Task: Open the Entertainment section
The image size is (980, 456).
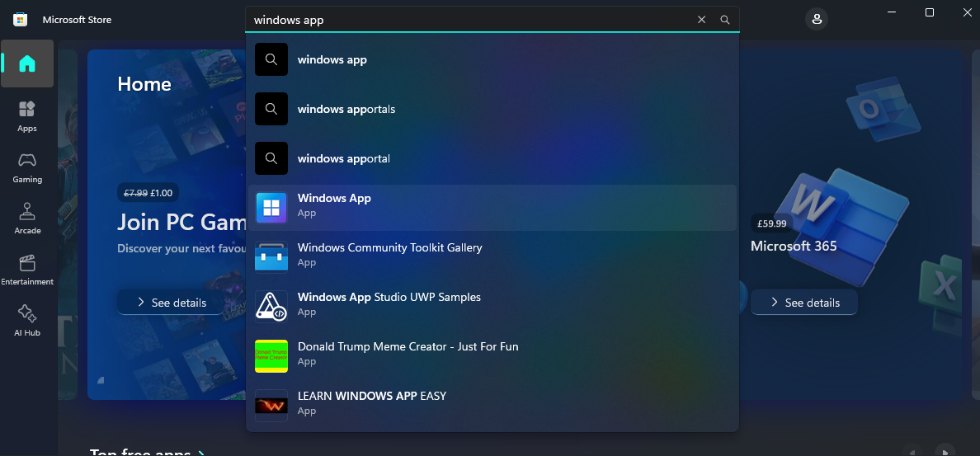Action: click(27, 270)
